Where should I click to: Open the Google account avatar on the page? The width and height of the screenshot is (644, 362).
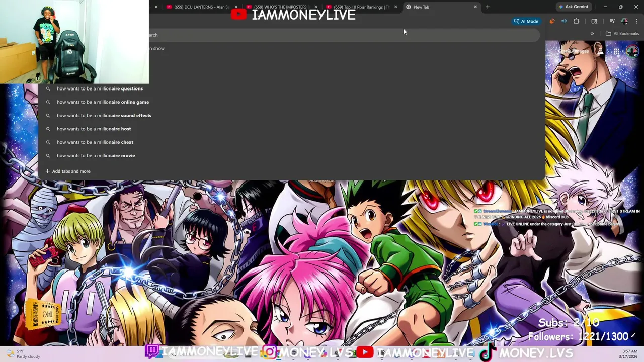[632, 51]
